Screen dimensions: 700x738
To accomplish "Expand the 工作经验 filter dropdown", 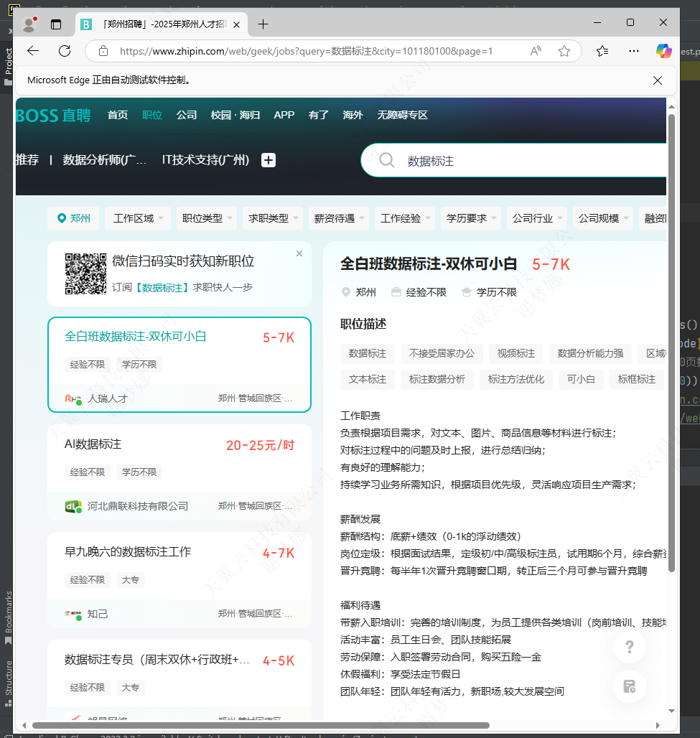I will click(405, 218).
